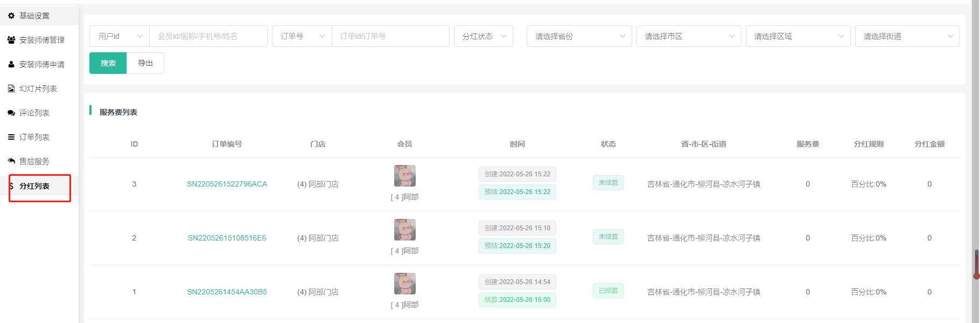
Task: Click the reply arrow icon beside 售后服务
Action: click(x=11, y=161)
